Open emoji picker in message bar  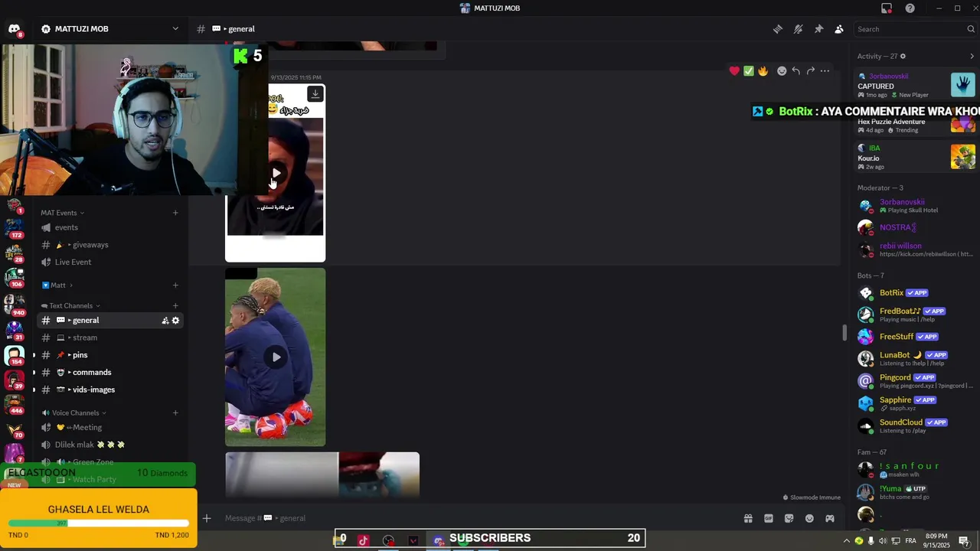point(809,518)
